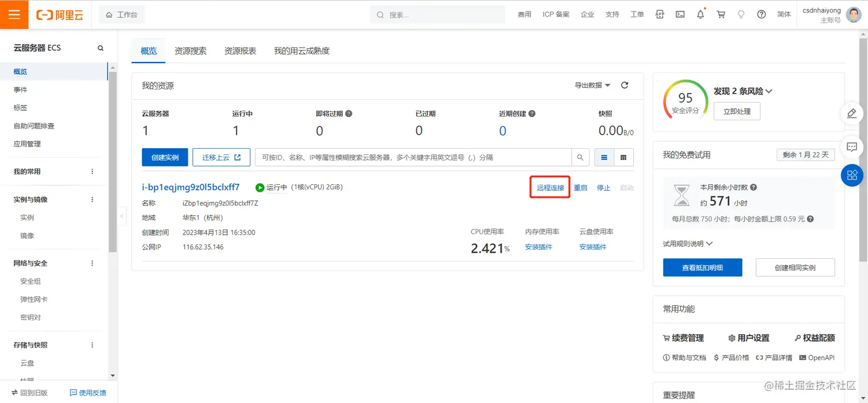Refresh the 我的资源 panel
868x403 pixels.
[x=625, y=85]
